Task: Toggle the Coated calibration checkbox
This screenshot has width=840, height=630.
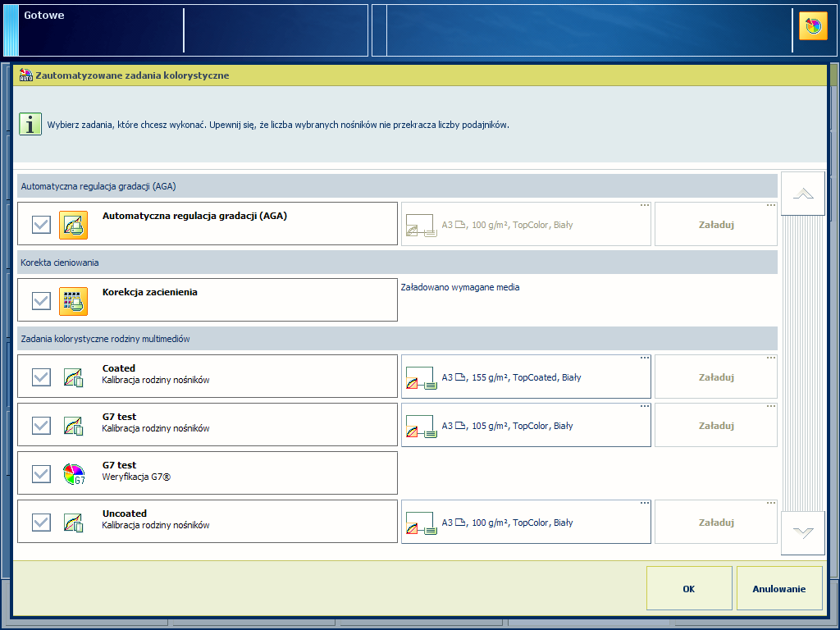Action: coord(41,377)
